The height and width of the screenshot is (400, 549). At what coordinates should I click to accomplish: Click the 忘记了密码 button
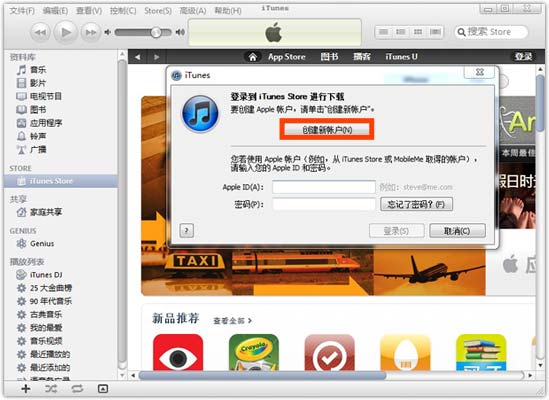coord(416,204)
